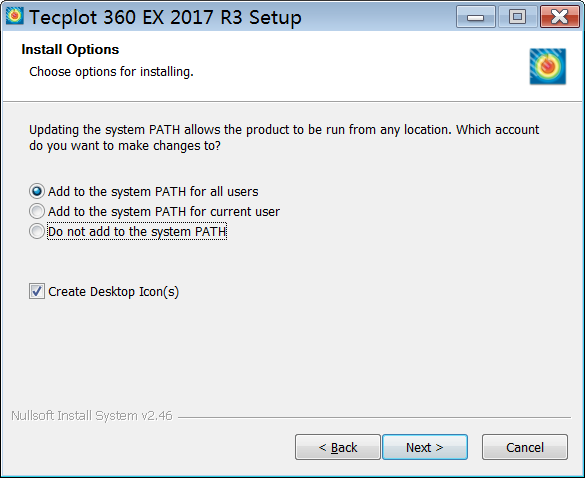Abort setup via the Cancel button
Image resolution: width=585 pixels, height=478 pixels.
point(525,447)
